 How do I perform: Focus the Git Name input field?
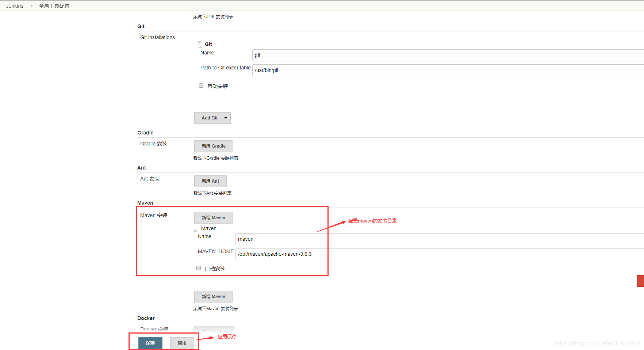tap(448, 55)
